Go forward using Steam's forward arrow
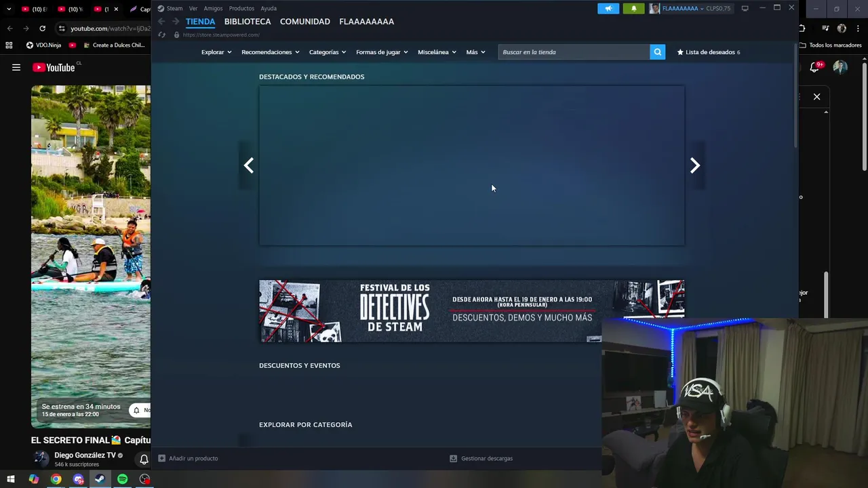Viewport: 868px width, 488px height. coord(176,22)
